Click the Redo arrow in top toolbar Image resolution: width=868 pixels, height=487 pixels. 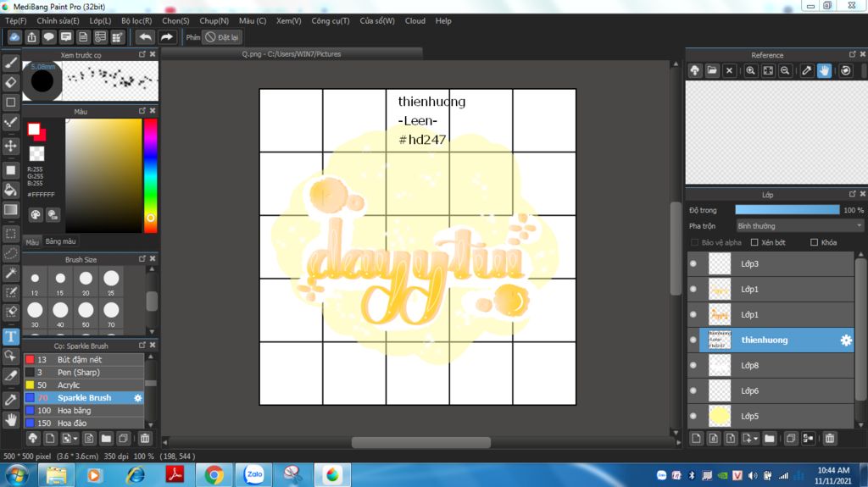pos(166,37)
